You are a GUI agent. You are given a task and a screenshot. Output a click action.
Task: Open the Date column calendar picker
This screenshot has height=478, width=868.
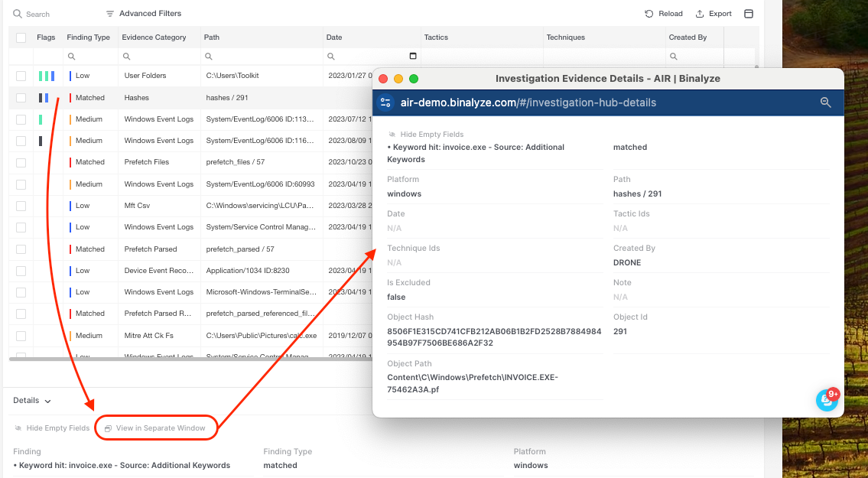point(413,56)
